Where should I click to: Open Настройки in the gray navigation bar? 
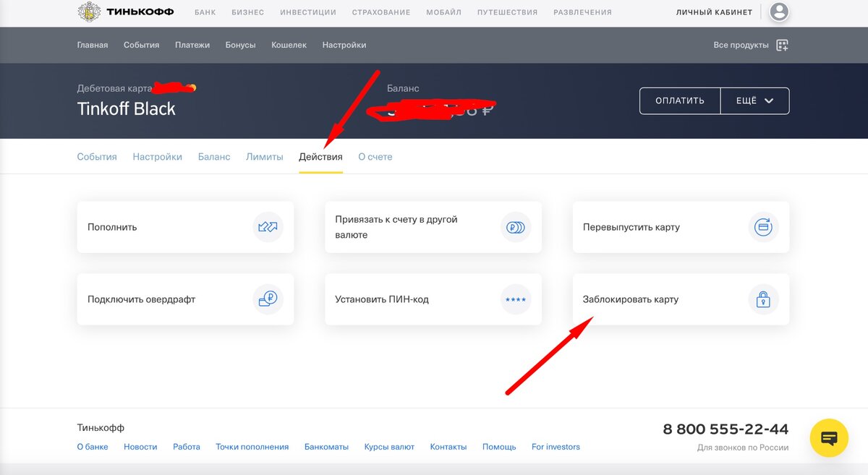point(344,45)
